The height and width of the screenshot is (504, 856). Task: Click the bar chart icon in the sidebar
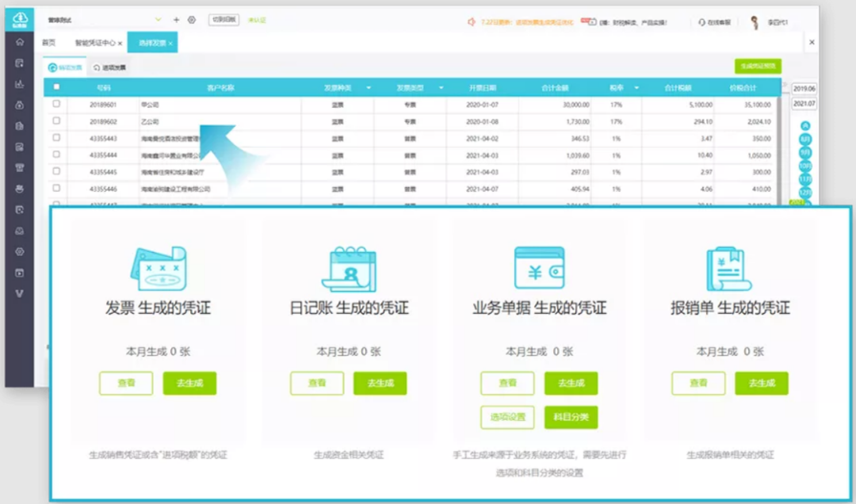(20, 84)
